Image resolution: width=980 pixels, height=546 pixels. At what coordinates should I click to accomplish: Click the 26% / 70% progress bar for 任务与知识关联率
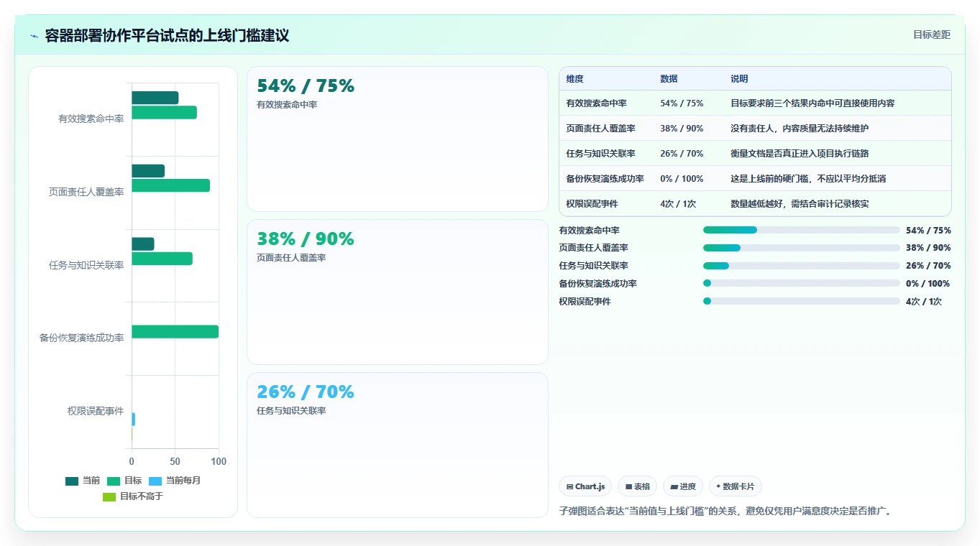(801, 266)
